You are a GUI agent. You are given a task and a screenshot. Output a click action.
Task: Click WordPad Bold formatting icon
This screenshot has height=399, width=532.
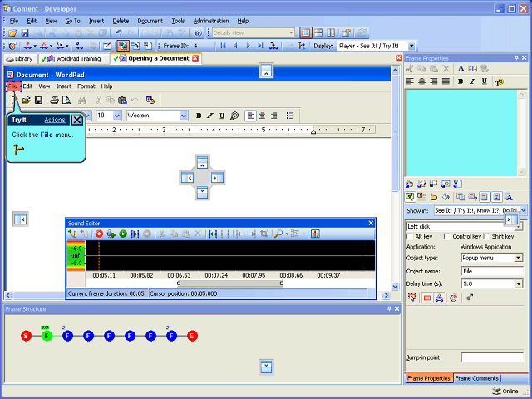point(199,116)
